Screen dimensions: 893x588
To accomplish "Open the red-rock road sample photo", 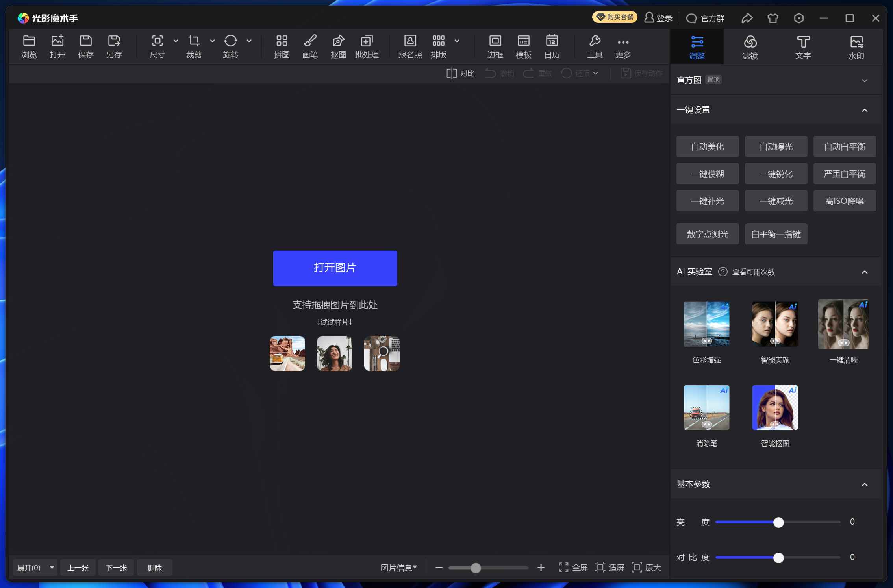I will pos(287,353).
